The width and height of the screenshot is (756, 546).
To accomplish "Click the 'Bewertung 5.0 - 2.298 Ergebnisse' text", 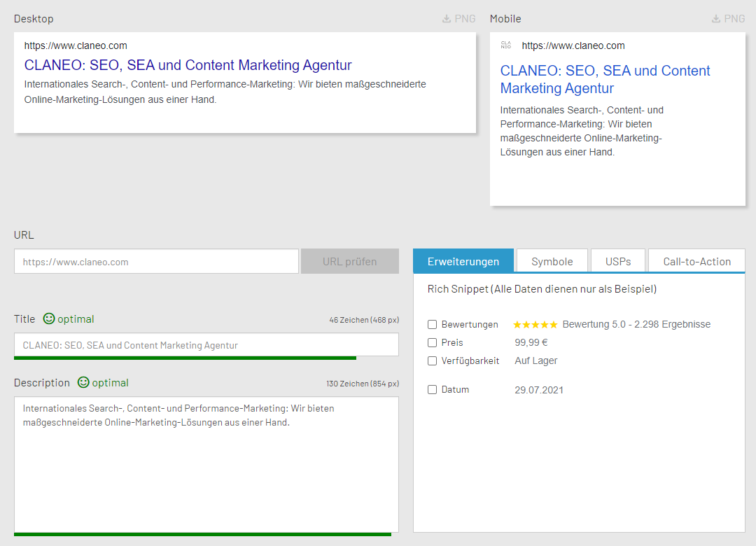I will pos(636,325).
